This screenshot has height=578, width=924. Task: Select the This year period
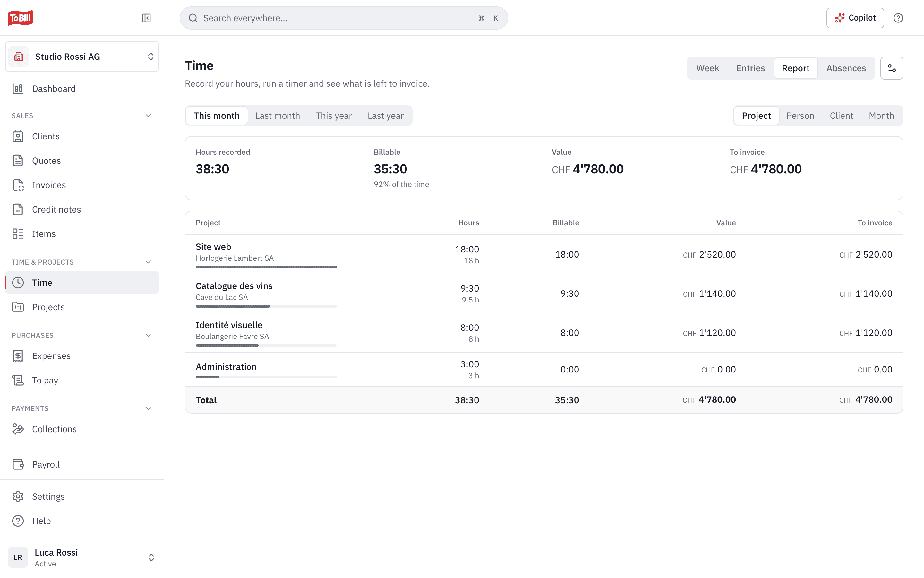tap(334, 116)
